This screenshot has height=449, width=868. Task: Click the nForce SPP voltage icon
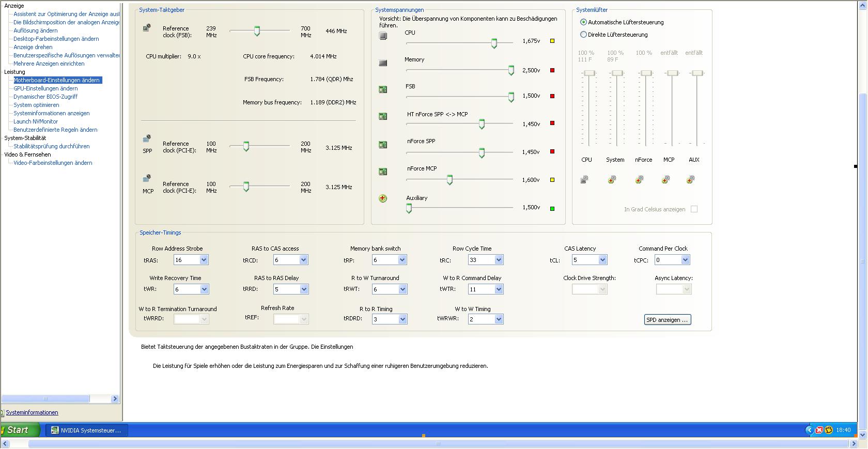pos(383,145)
